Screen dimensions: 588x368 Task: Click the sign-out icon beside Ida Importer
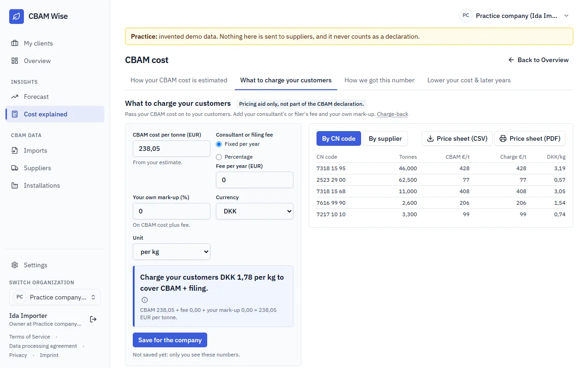click(x=93, y=319)
